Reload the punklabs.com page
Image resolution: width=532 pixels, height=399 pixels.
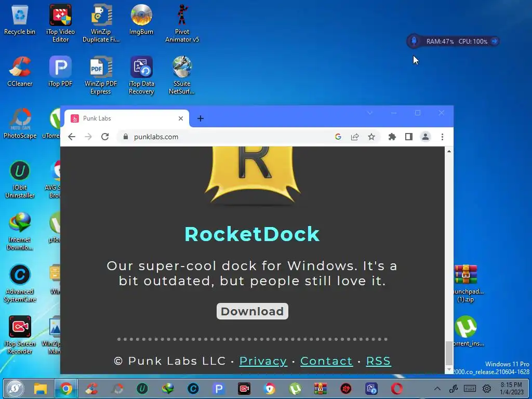pyautogui.click(x=105, y=137)
